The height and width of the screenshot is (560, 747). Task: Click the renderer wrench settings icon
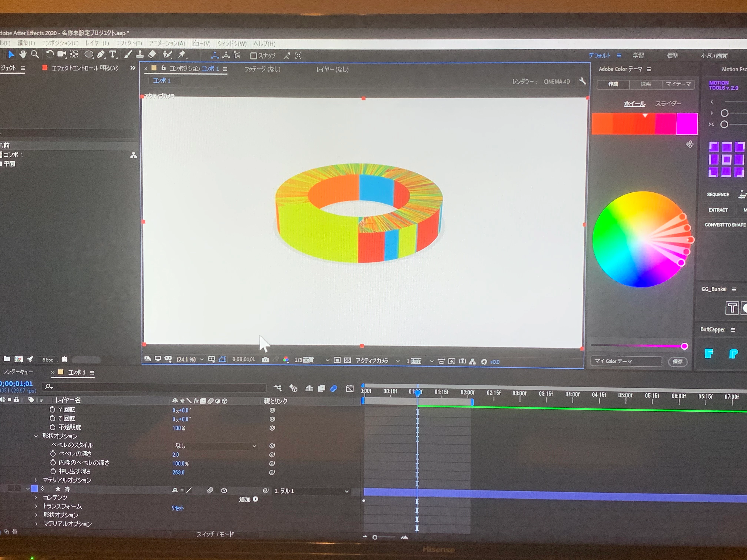(582, 81)
